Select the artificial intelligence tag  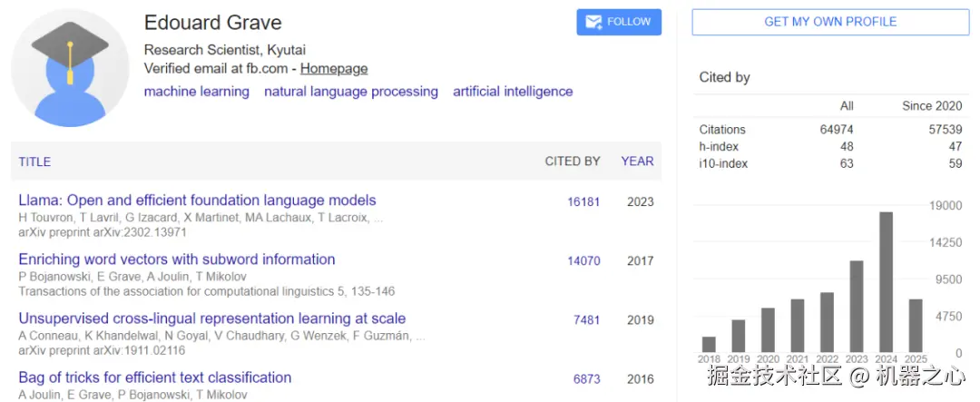[513, 92]
